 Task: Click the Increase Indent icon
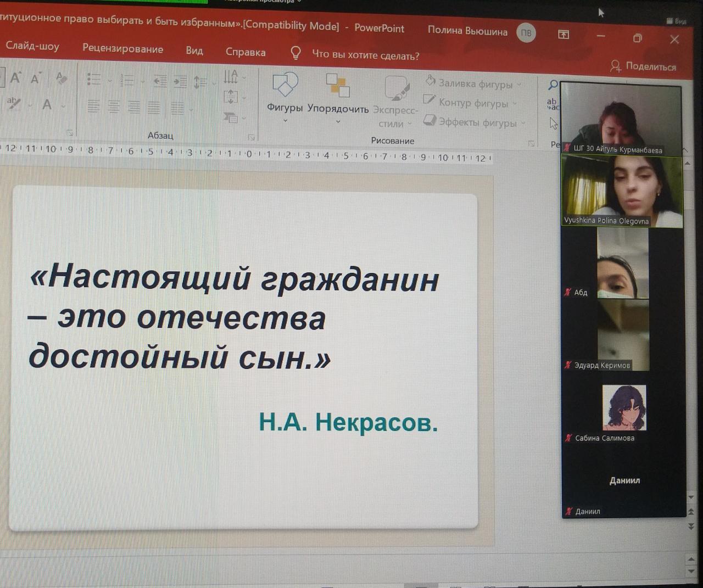click(x=180, y=82)
